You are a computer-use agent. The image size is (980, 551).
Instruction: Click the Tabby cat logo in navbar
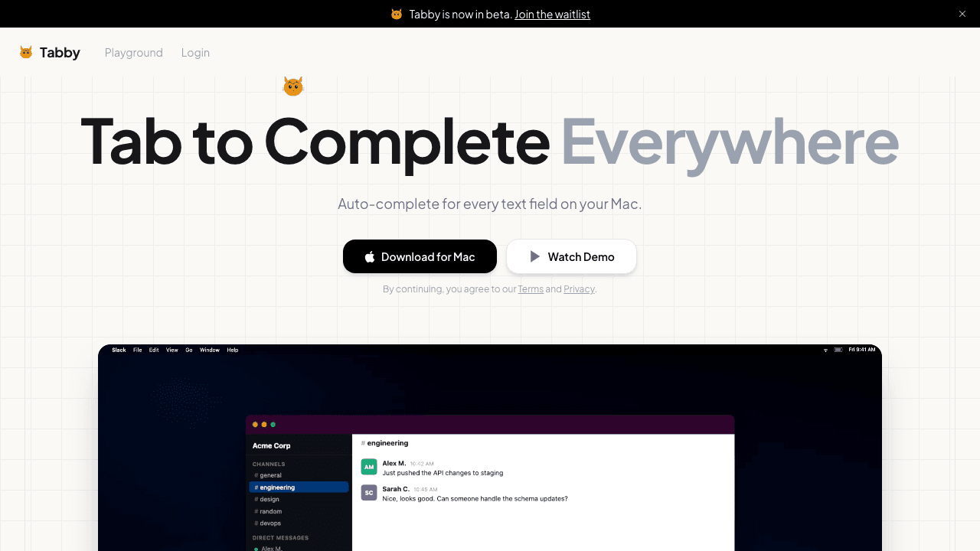pyautogui.click(x=26, y=52)
